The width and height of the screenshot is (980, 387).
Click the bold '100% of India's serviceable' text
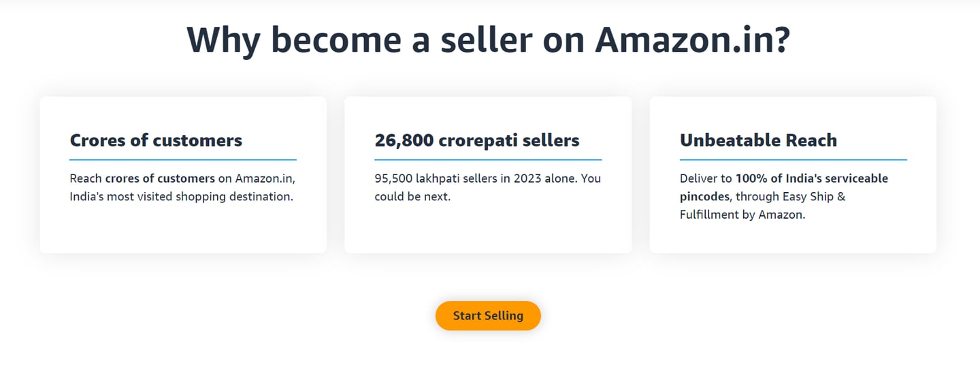tap(811, 179)
